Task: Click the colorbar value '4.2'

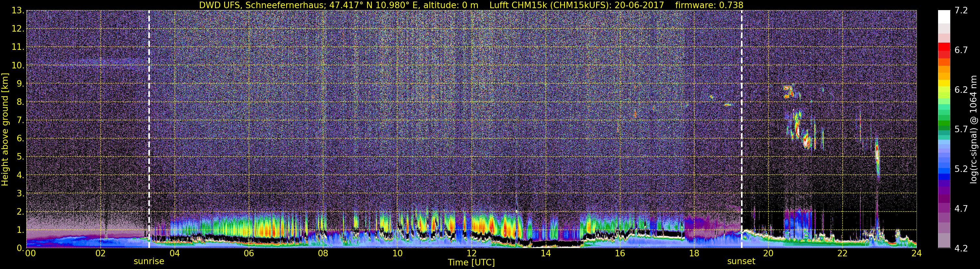Action: pos(960,248)
